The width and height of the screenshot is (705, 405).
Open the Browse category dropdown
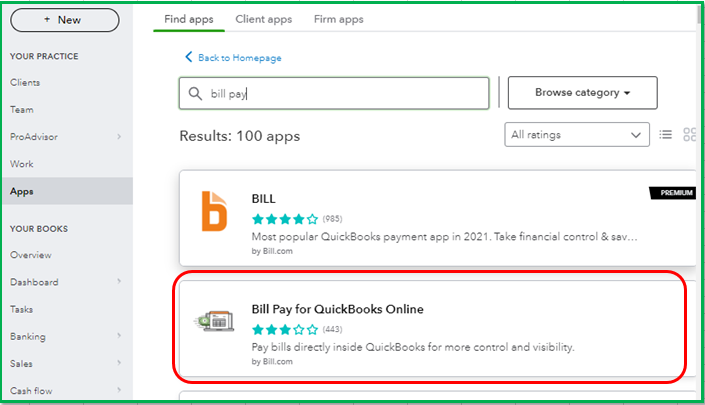pyautogui.click(x=582, y=93)
